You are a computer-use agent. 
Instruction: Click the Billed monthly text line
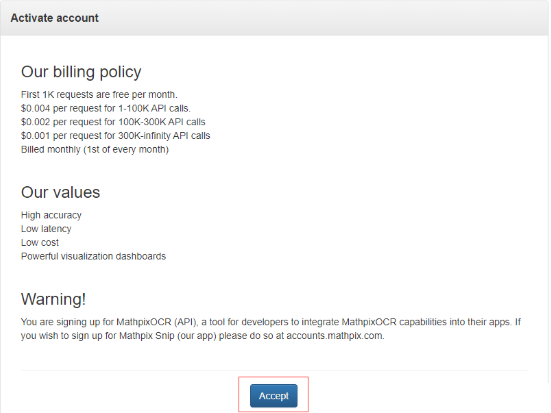click(x=95, y=150)
